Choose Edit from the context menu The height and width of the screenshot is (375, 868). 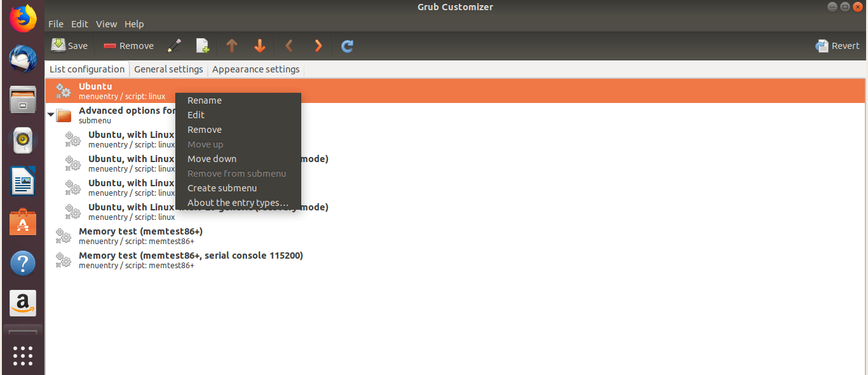pos(238,115)
